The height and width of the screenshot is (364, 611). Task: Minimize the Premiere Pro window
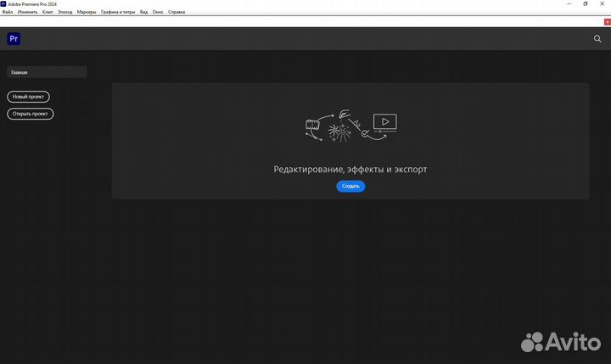click(569, 4)
